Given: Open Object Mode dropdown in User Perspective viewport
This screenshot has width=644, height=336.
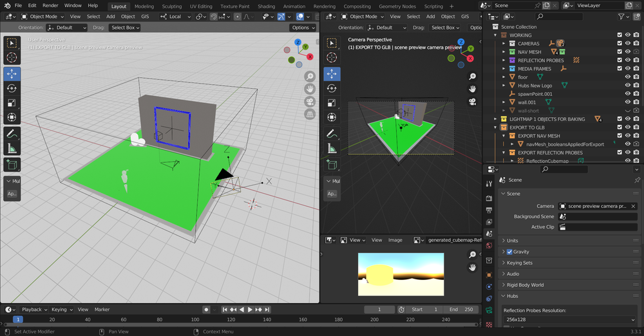Looking at the screenshot, I should (x=43, y=17).
